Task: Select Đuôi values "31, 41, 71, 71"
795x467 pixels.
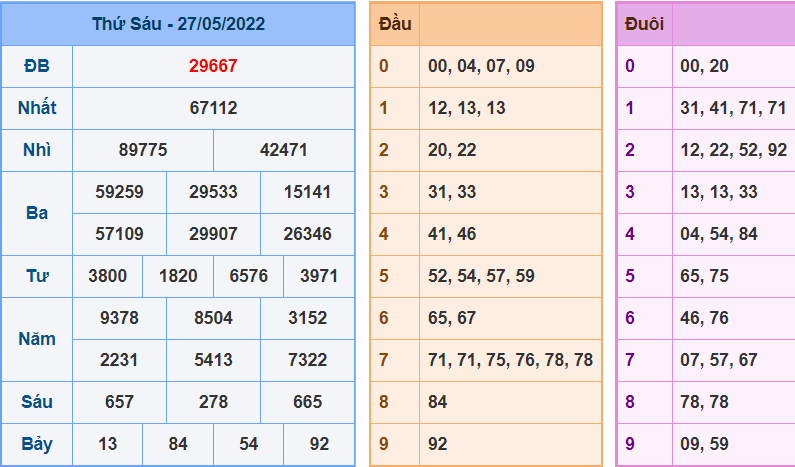Action: (733, 108)
